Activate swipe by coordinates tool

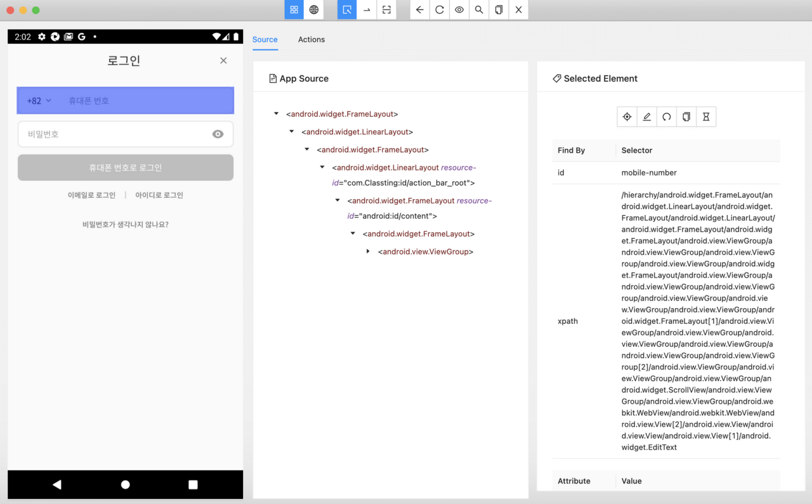pyautogui.click(x=367, y=10)
